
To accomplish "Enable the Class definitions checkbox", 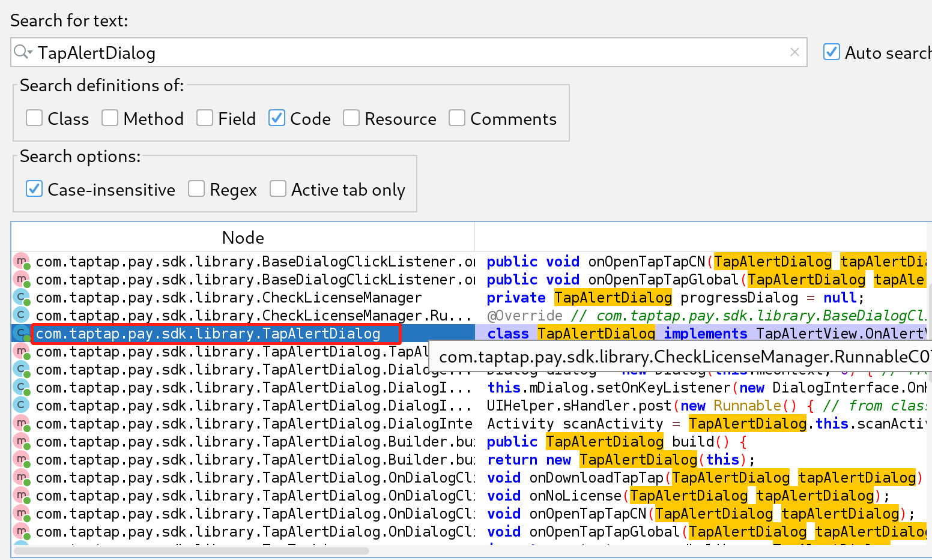I will [x=34, y=118].
